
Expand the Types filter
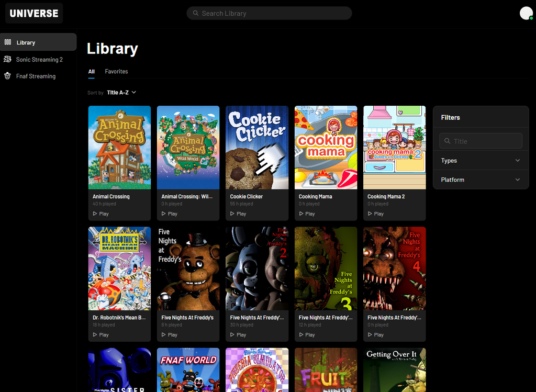481,160
